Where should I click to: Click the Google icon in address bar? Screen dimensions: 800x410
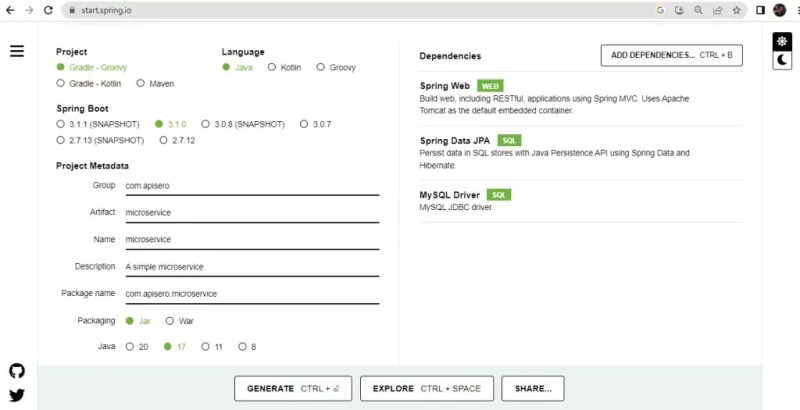660,10
